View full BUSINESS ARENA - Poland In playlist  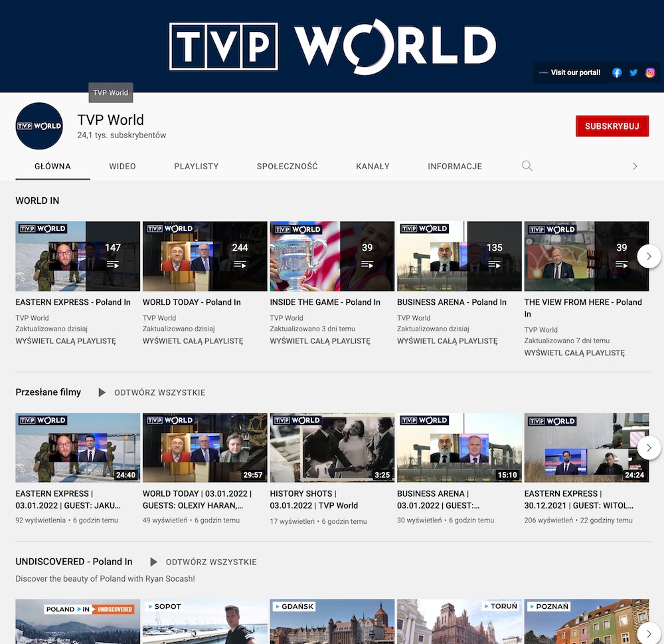click(447, 341)
